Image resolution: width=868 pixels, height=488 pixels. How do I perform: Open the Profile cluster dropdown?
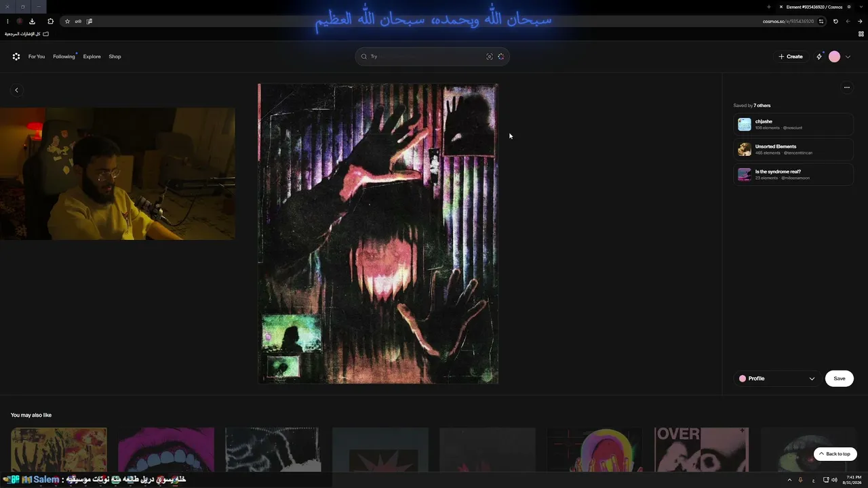[x=777, y=379]
